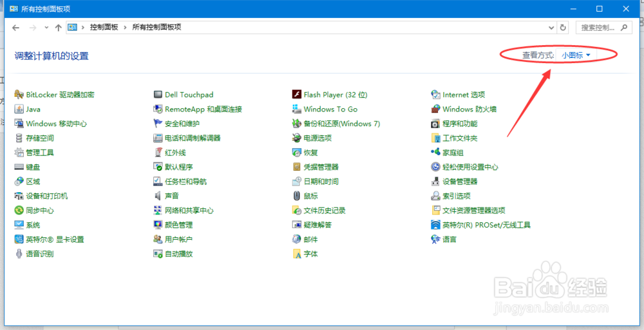Click the 安全和维护 flag icon
The height and width of the screenshot is (330, 644).
click(158, 123)
